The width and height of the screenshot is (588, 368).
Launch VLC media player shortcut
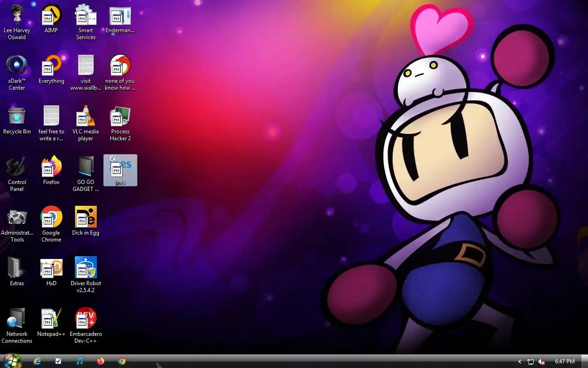click(86, 123)
